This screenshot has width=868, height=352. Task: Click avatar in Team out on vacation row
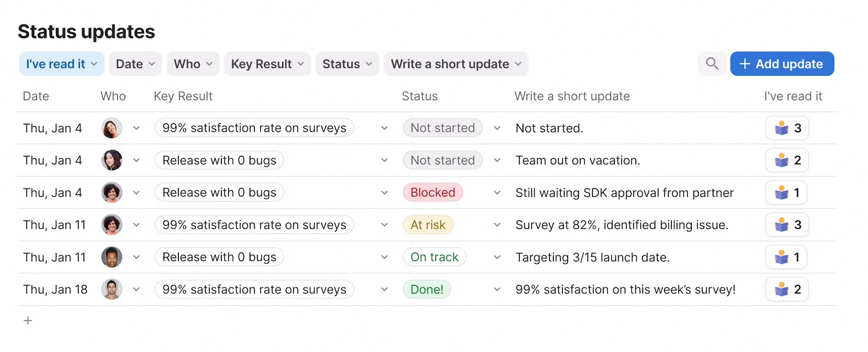point(112,160)
